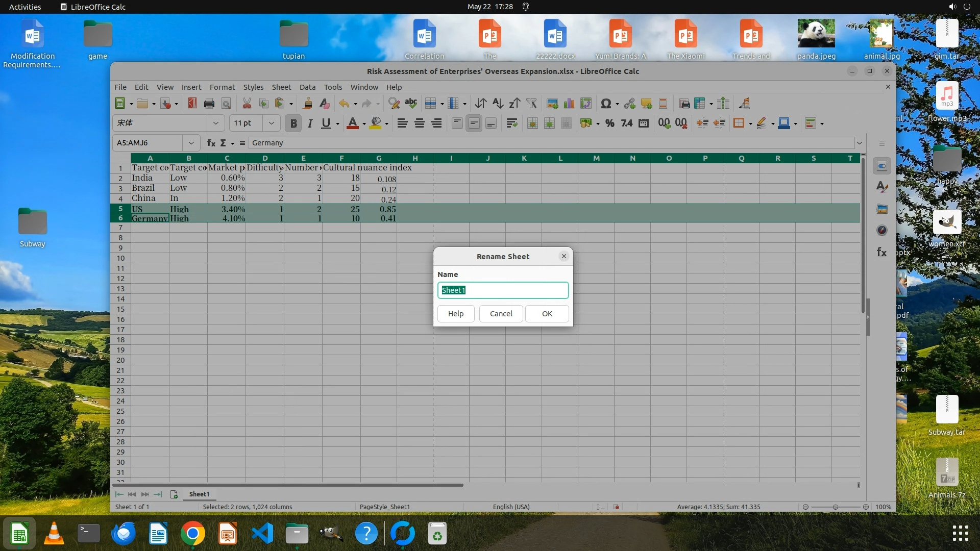Toggle Bold formatting
The image size is (980, 551).
click(x=293, y=123)
